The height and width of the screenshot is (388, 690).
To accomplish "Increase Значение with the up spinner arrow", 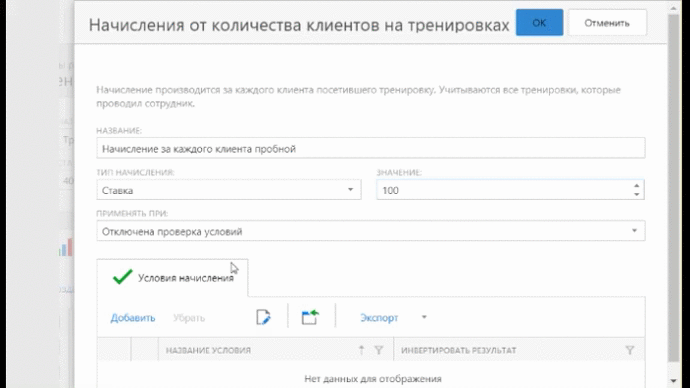I will click(636, 186).
